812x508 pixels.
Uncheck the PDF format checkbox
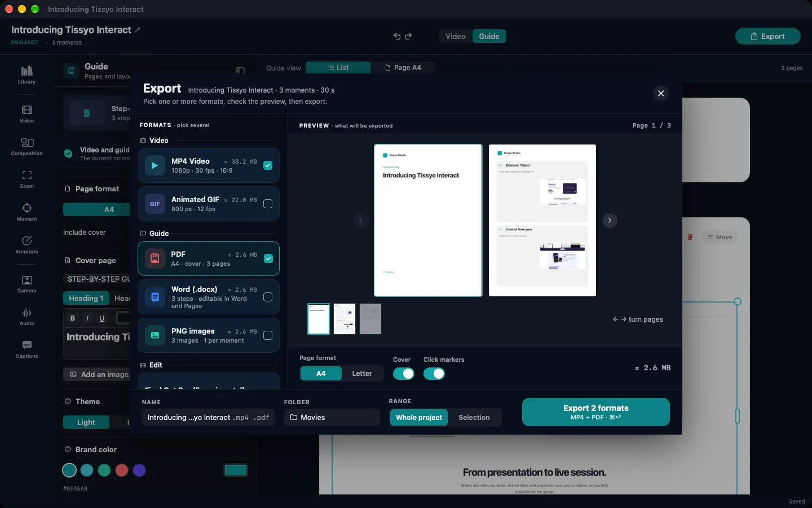click(x=268, y=259)
